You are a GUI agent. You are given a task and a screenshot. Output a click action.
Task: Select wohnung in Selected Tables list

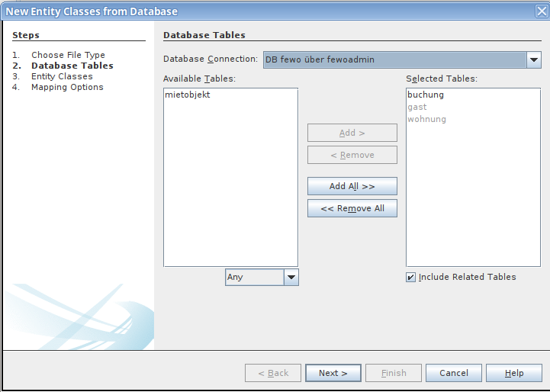click(426, 120)
